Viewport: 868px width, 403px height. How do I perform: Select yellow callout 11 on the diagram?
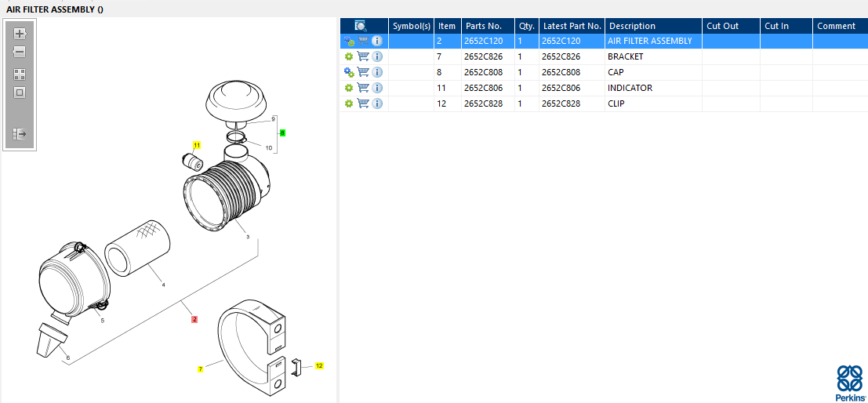pos(197,145)
